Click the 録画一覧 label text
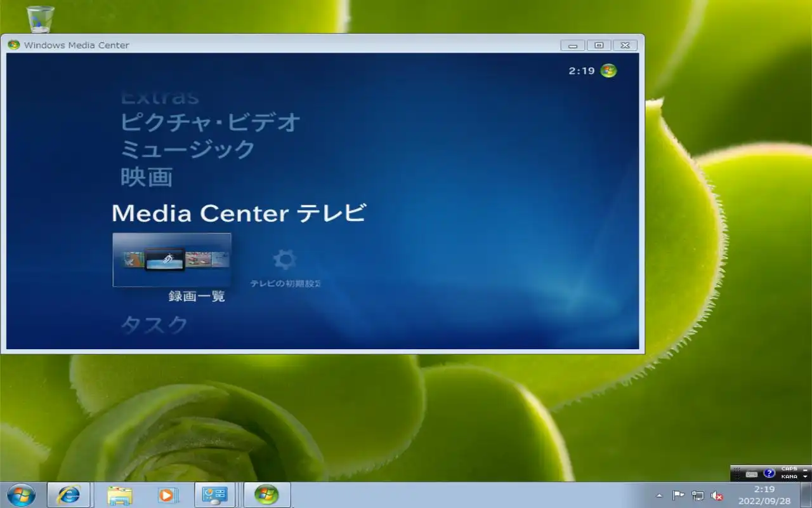Image resolution: width=812 pixels, height=508 pixels. pos(197,297)
